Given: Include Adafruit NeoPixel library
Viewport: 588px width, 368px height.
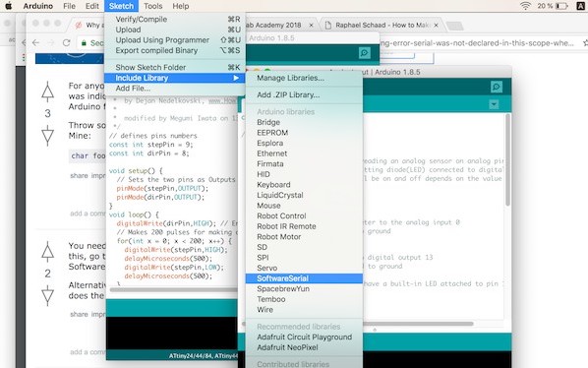Looking at the screenshot, I should [x=304, y=347].
